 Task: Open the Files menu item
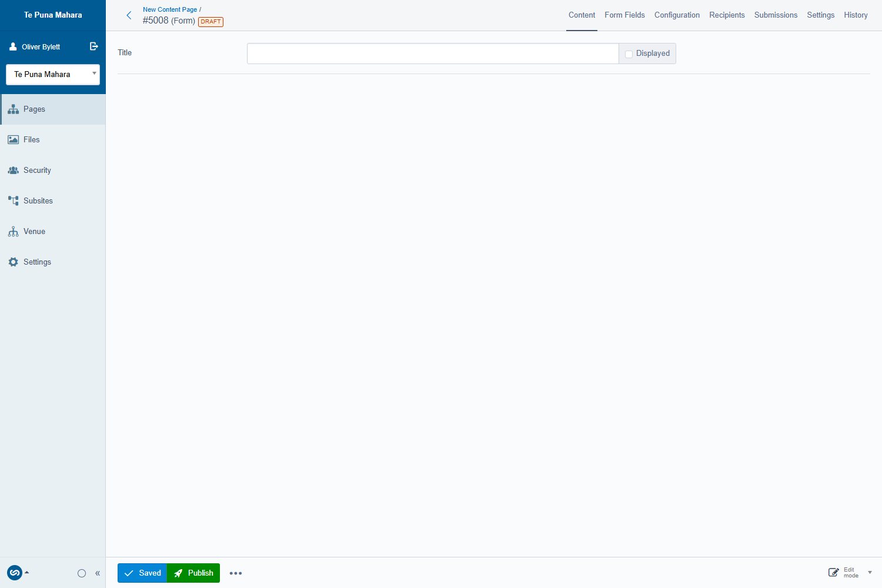click(x=53, y=140)
